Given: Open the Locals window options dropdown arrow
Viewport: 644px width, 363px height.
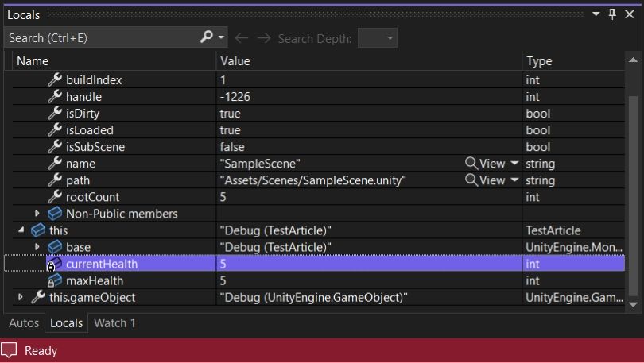Looking at the screenshot, I should tap(596, 14).
